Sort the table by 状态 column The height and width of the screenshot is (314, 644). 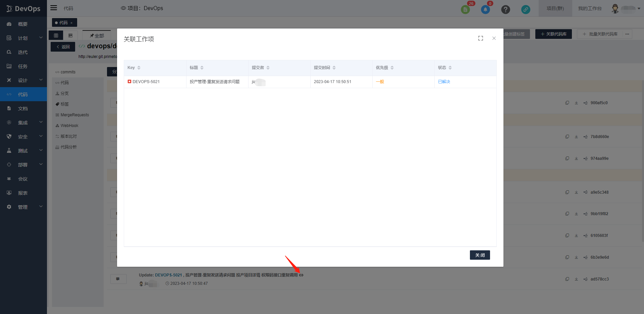[450, 68]
